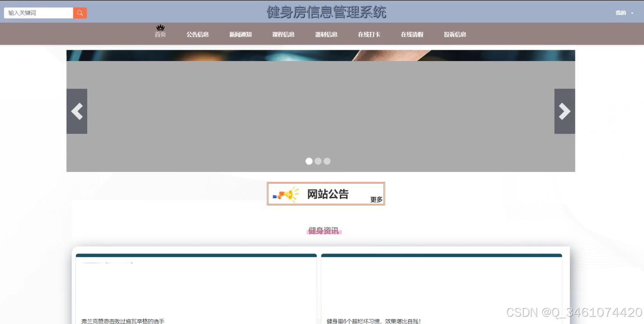Viewport: 644px width, 324px height.
Task: Select the third carousel indicator dot
Action: (x=327, y=161)
